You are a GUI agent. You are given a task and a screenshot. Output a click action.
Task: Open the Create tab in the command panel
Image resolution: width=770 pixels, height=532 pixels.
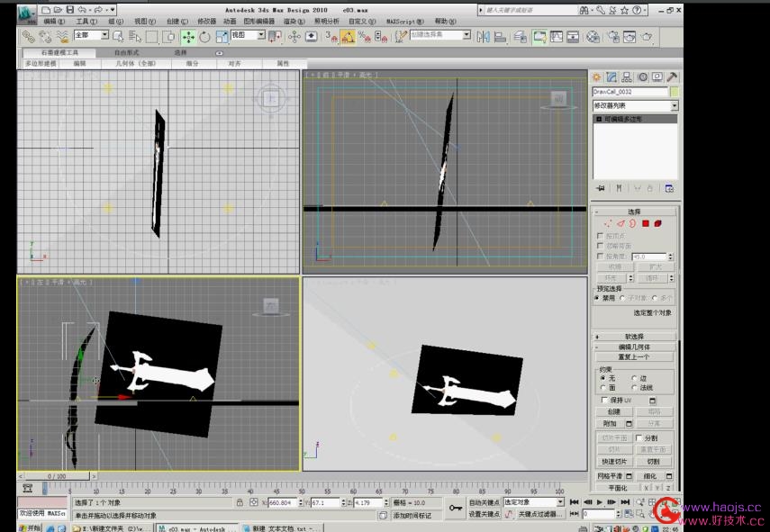click(x=597, y=77)
